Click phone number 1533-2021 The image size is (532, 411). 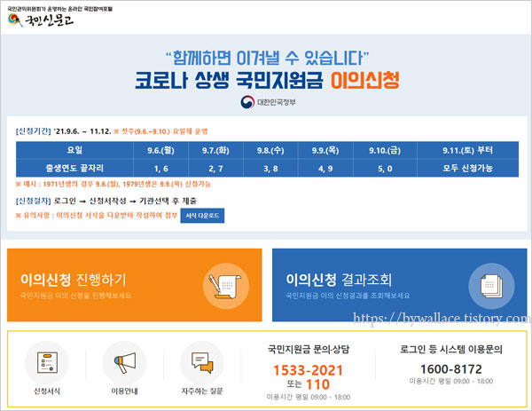(x=308, y=370)
